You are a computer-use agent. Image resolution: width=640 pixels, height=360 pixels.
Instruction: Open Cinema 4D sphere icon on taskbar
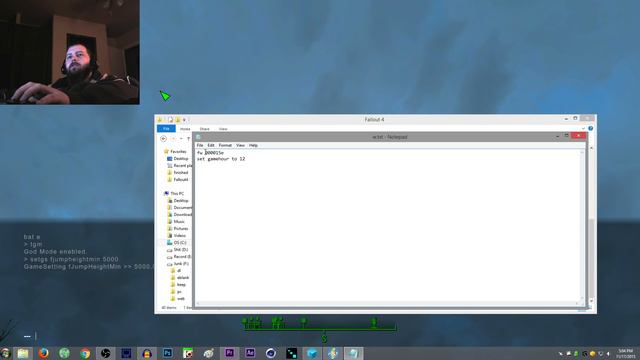click(271, 353)
